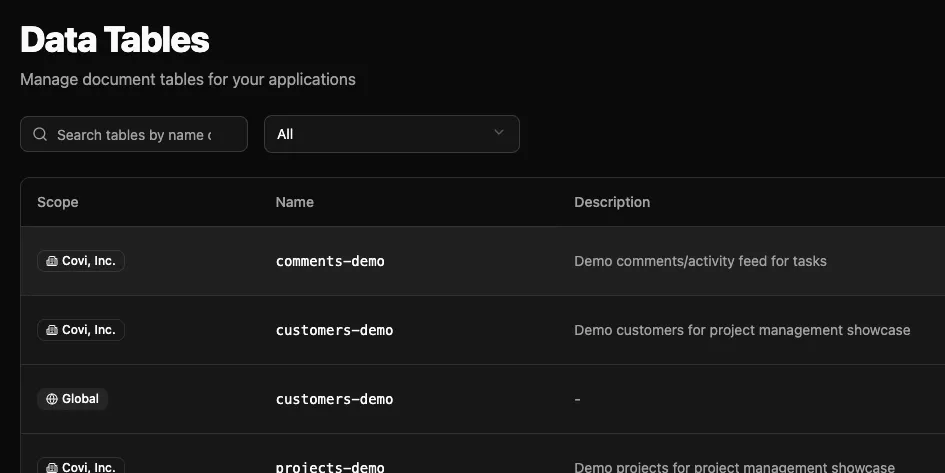Open the All scope filter dropdown
This screenshot has width=945, height=473.
tap(391, 134)
